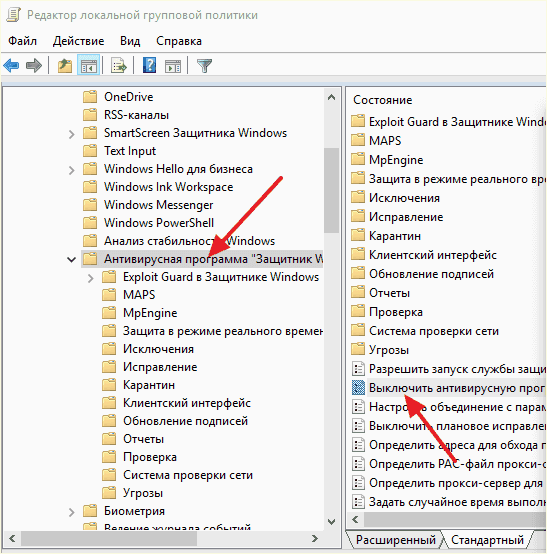Screen dimensions: 547x554
Task: Expand Windows Hello для бизнеса node
Action: coord(71,170)
